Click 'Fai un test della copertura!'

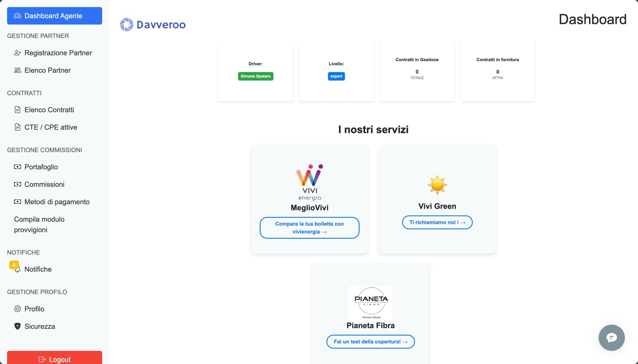(x=370, y=342)
